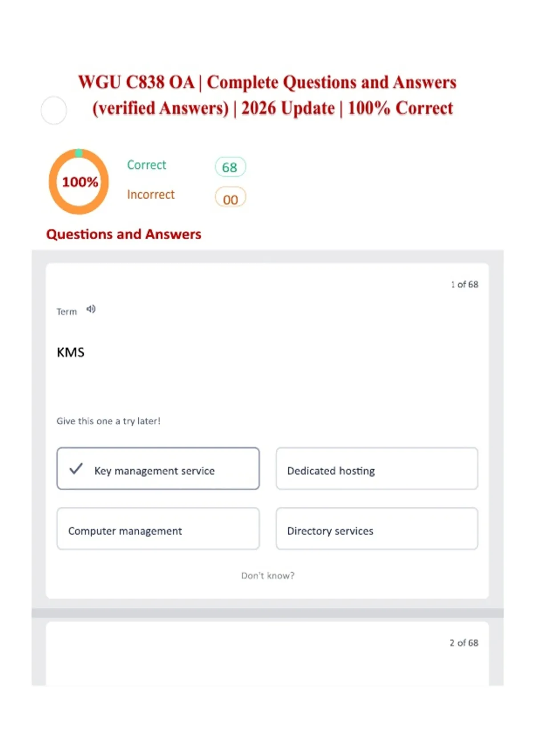Click the correct count badge 68
534x756 pixels.
click(230, 167)
